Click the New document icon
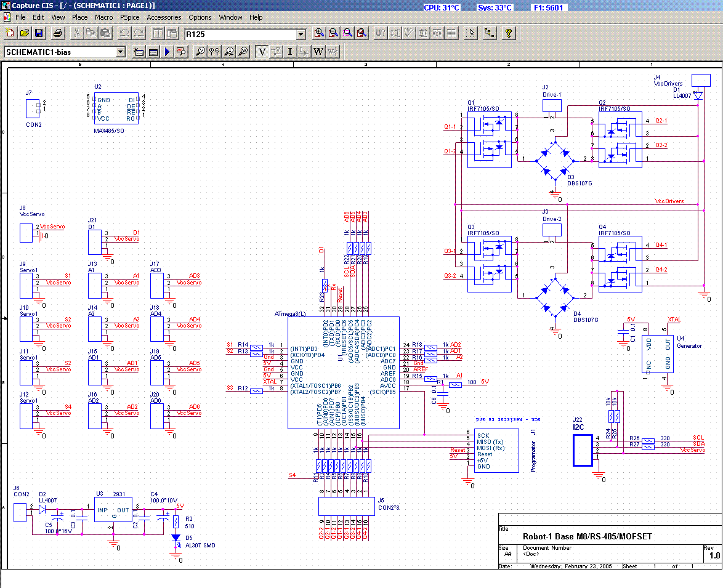Image resolution: width=723 pixels, height=588 pixels. [x=9, y=34]
